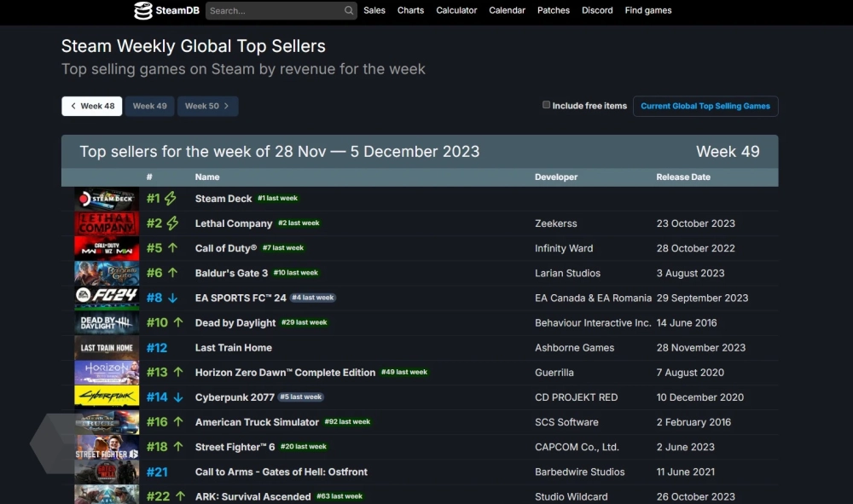The height and width of the screenshot is (504, 853).
Task: Open the Sales menu item
Action: pyautogui.click(x=374, y=11)
